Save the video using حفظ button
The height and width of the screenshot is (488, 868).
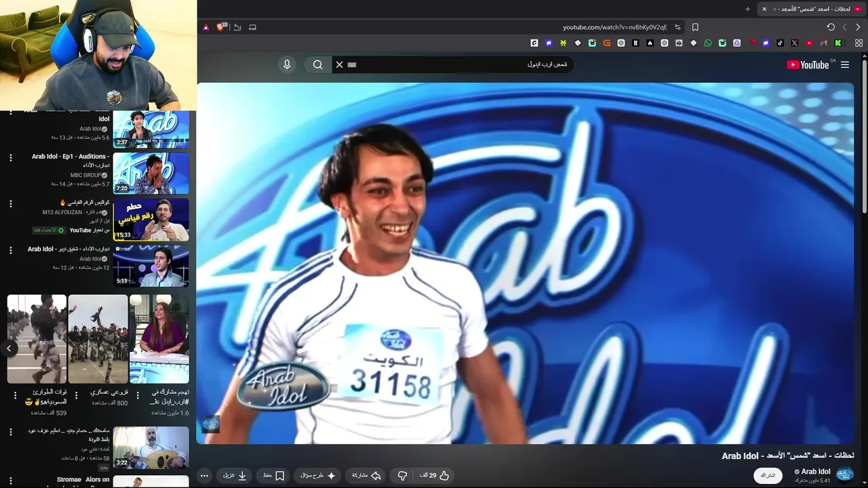tap(274, 476)
